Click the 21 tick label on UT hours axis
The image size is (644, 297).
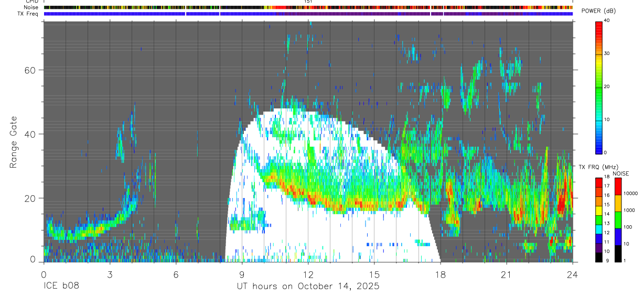click(507, 274)
